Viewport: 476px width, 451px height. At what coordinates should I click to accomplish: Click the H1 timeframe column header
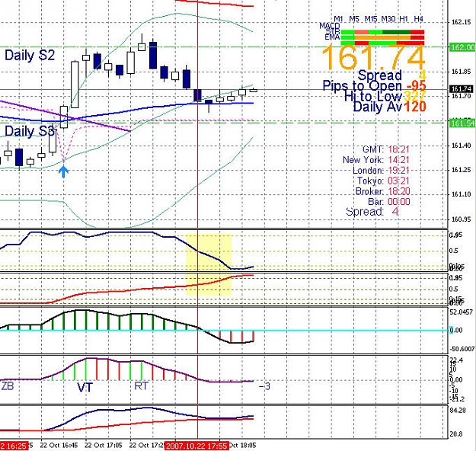pyautogui.click(x=404, y=19)
